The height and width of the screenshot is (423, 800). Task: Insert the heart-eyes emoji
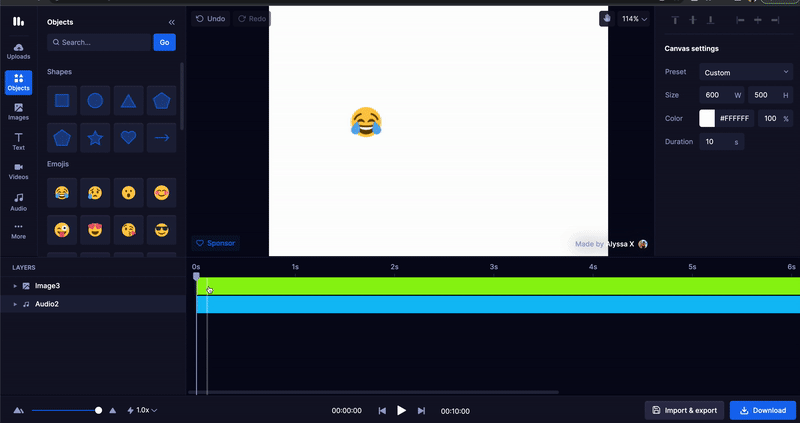tap(95, 230)
